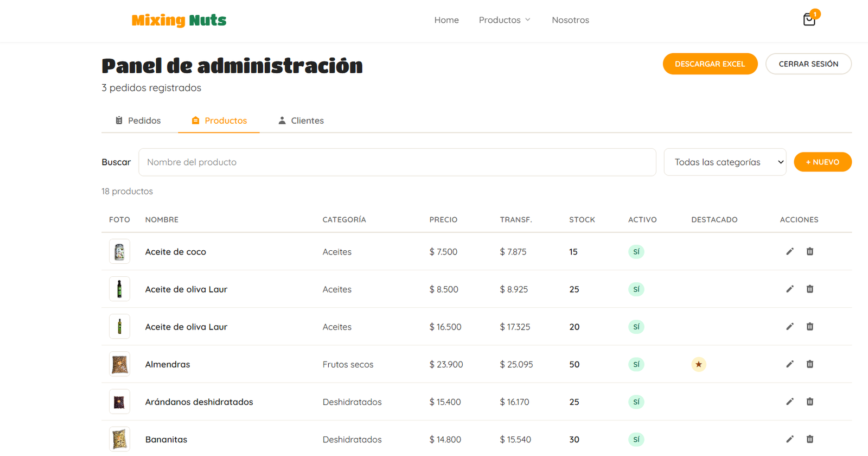Click the Mixing Nuts logo

[179, 20]
